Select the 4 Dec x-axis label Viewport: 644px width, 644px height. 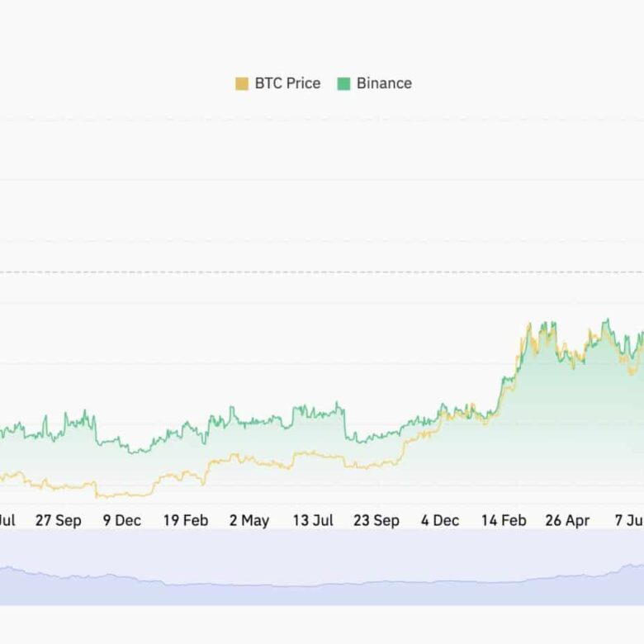tap(440, 521)
